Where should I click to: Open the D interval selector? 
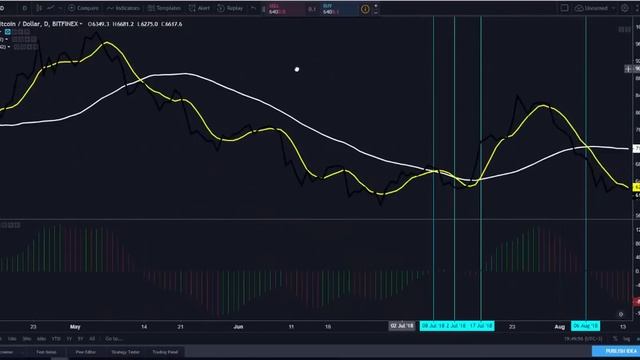(25, 8)
